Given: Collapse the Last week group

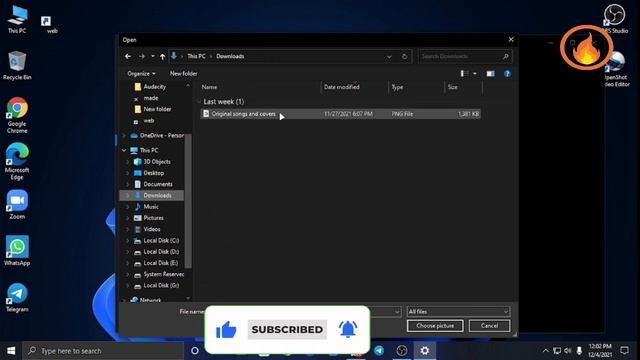Looking at the screenshot, I should coord(199,102).
